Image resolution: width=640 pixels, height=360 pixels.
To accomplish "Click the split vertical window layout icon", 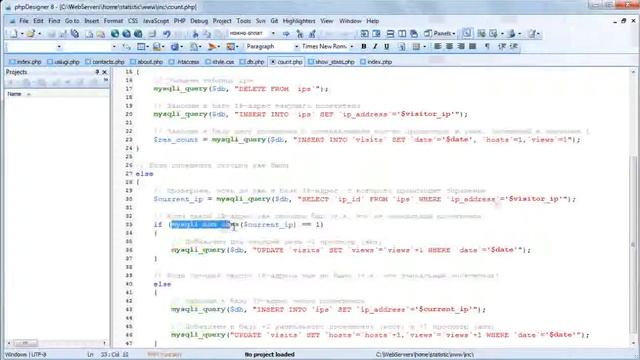I will [402, 34].
